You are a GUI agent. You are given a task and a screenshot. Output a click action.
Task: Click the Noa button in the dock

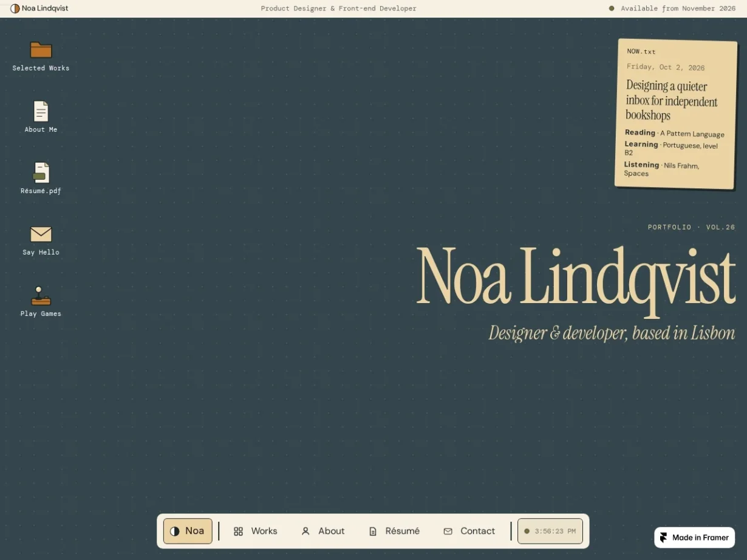click(188, 531)
